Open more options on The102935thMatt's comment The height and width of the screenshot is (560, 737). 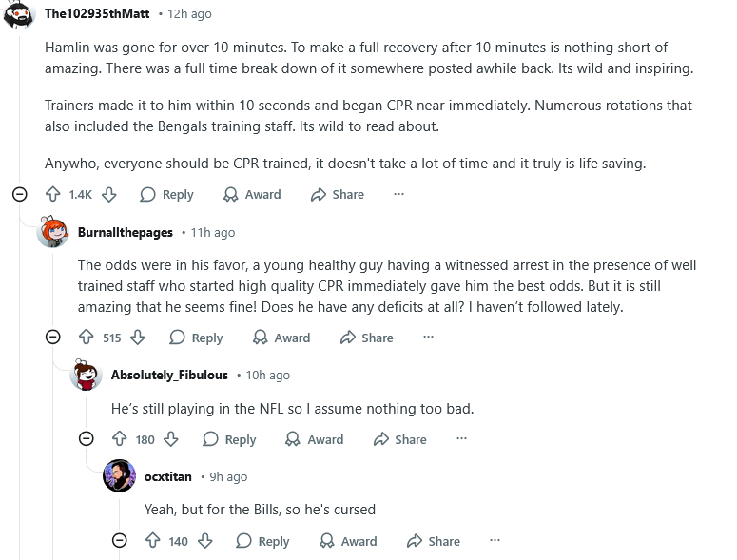pos(398,194)
